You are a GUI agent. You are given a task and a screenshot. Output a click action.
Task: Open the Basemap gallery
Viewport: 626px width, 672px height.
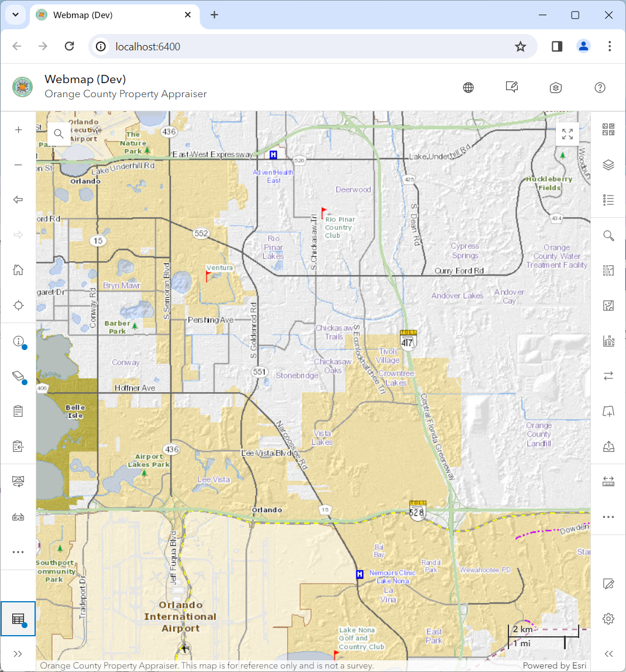click(608, 129)
